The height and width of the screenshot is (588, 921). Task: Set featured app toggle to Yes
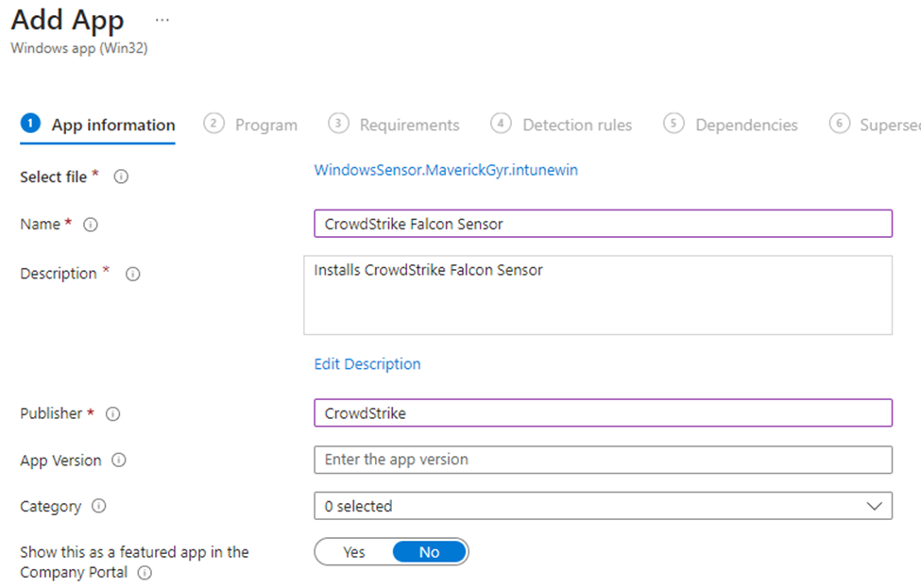click(x=354, y=552)
